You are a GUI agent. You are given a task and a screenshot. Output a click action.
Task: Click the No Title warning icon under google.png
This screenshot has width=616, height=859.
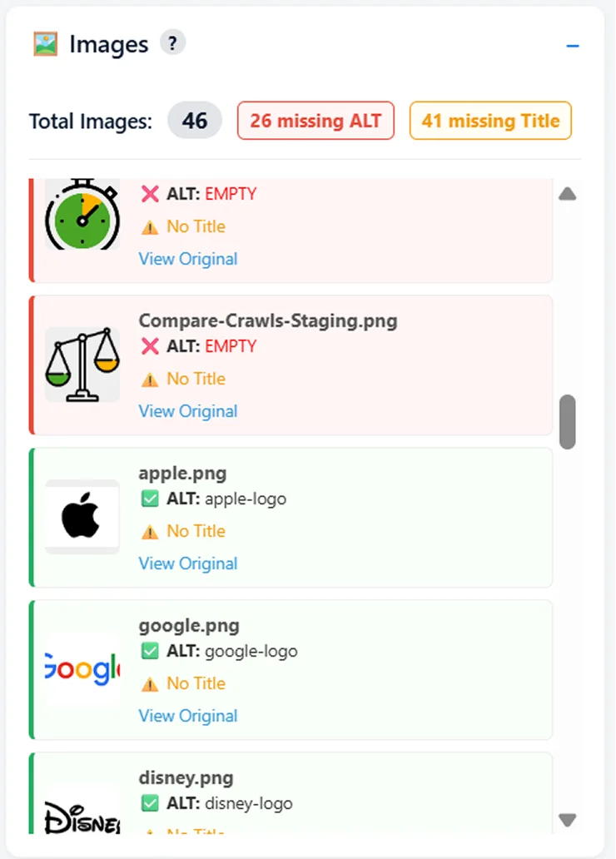point(150,683)
